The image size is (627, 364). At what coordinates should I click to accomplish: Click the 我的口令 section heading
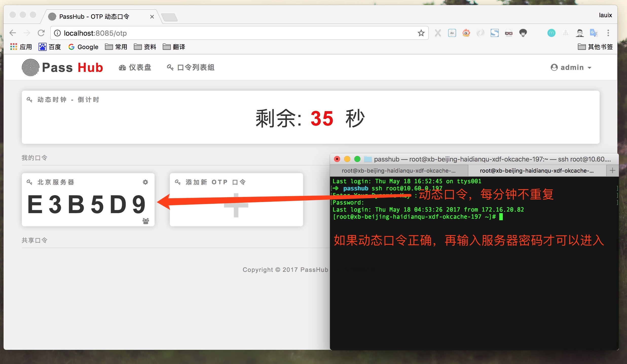point(34,158)
